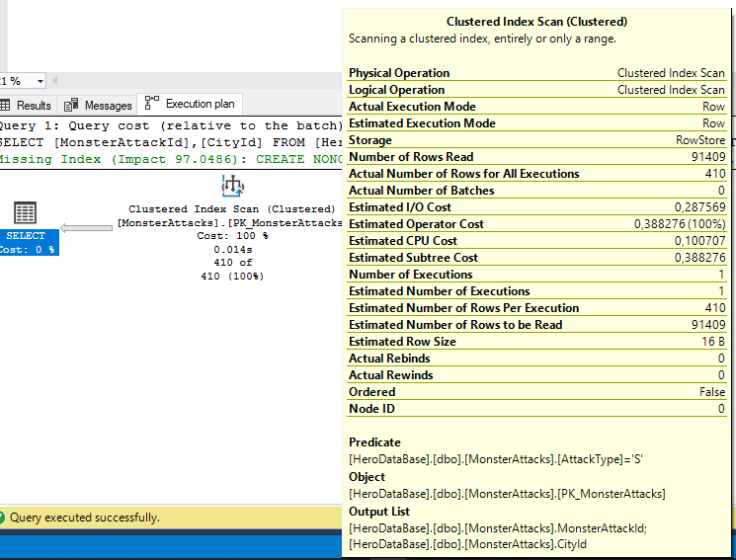Click the tooltip title 'Clustered Index Scan (Clustered)'
The image size is (736, 560).
pos(537,22)
